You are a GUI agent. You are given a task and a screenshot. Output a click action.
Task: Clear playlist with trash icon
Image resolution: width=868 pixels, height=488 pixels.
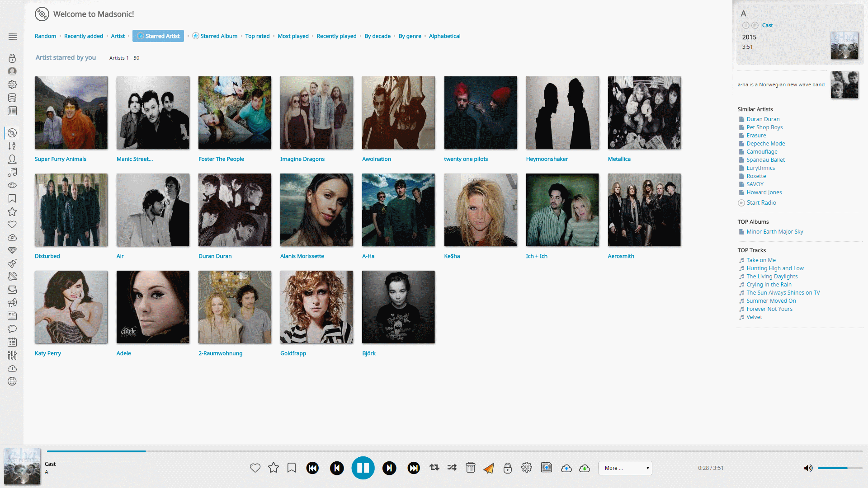point(471,468)
